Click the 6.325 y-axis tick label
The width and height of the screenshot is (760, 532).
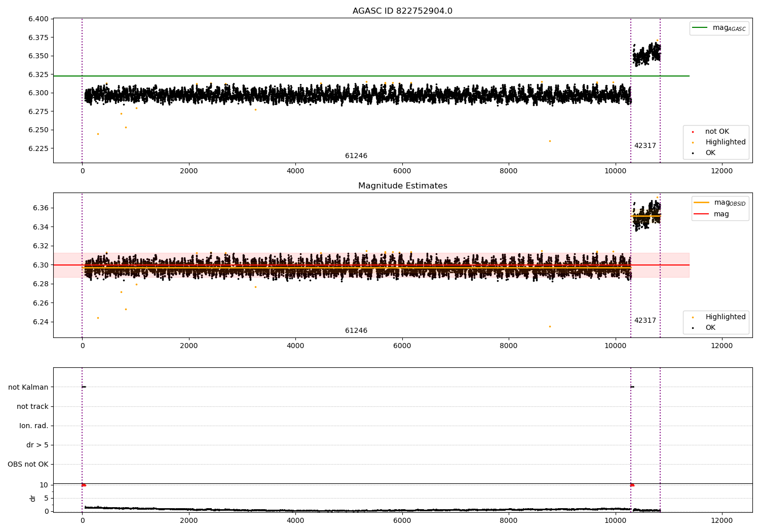tap(39, 75)
